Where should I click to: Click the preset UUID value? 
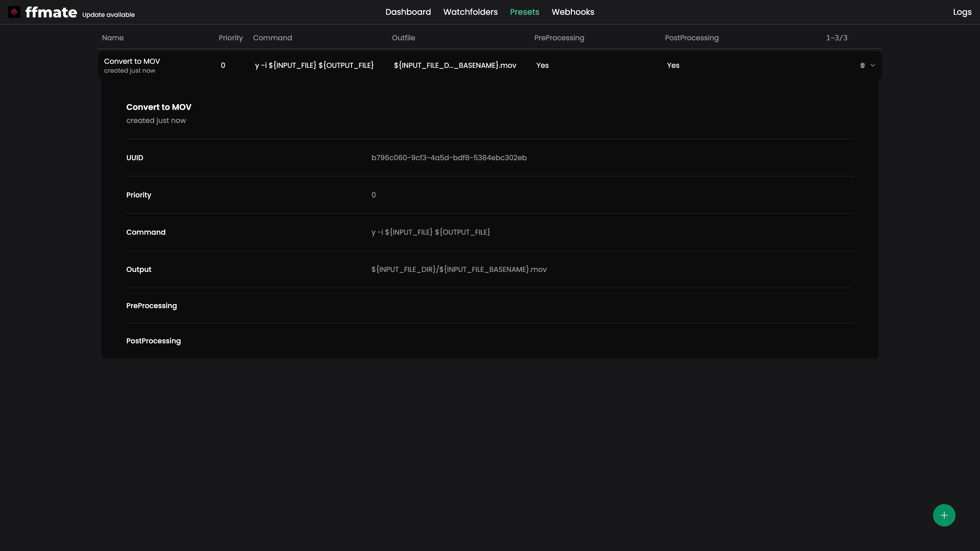(x=449, y=158)
